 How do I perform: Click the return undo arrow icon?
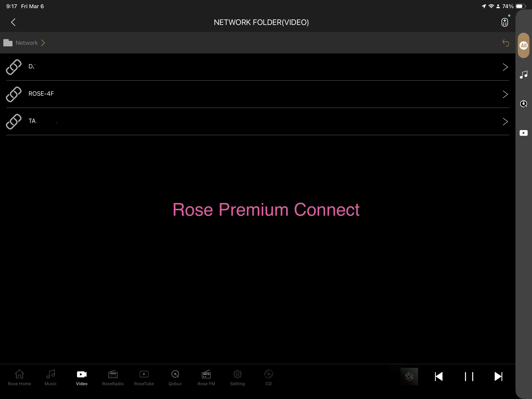[506, 43]
